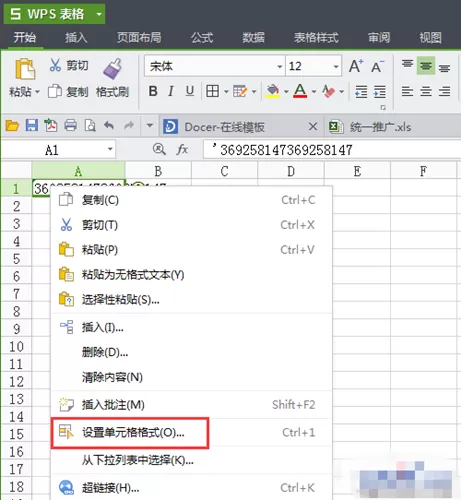This screenshot has width=461, height=500.
Task: Click the draw border table icon
Action: [x=240, y=91]
